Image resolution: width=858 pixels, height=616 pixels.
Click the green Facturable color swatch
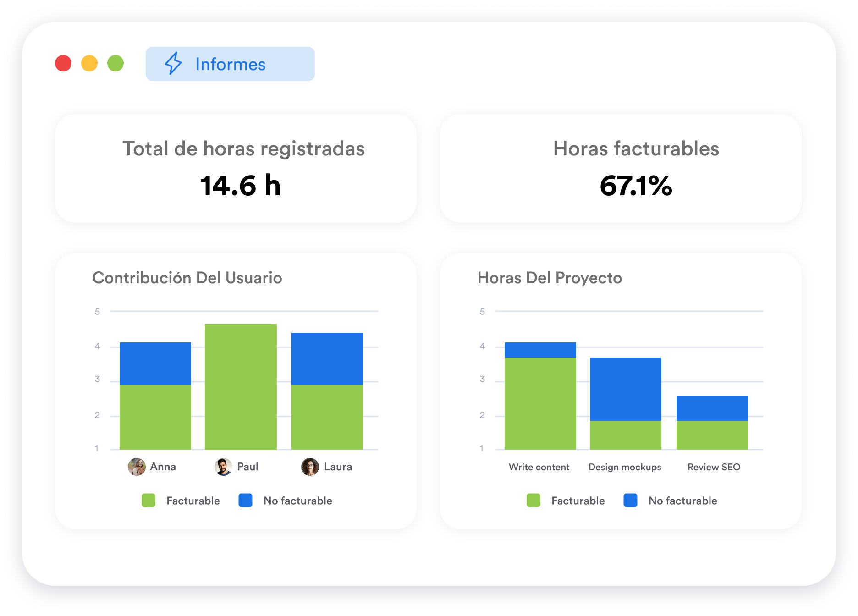point(149,500)
